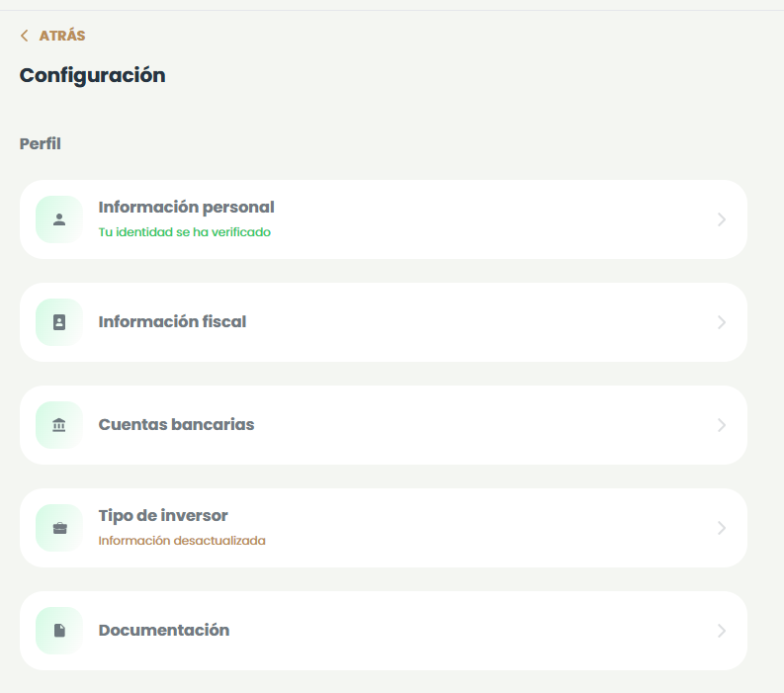Click the green identity verified message
Viewport: 784px width, 693px height.
click(x=184, y=232)
